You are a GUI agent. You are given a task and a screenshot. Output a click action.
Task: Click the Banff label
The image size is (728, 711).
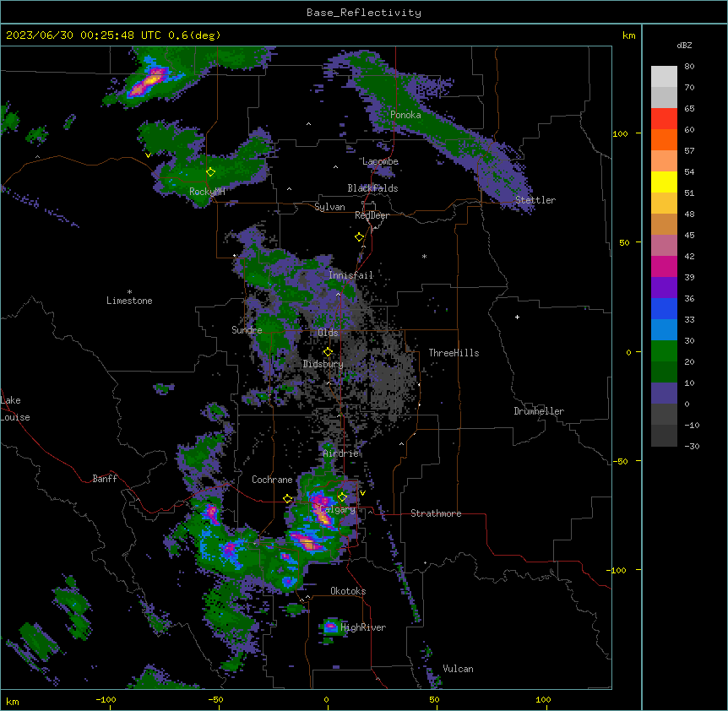(105, 479)
